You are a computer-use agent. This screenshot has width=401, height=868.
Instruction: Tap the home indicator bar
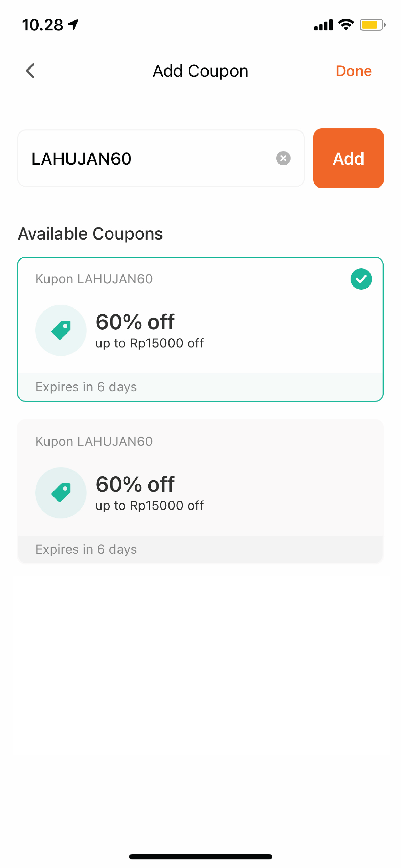200,857
